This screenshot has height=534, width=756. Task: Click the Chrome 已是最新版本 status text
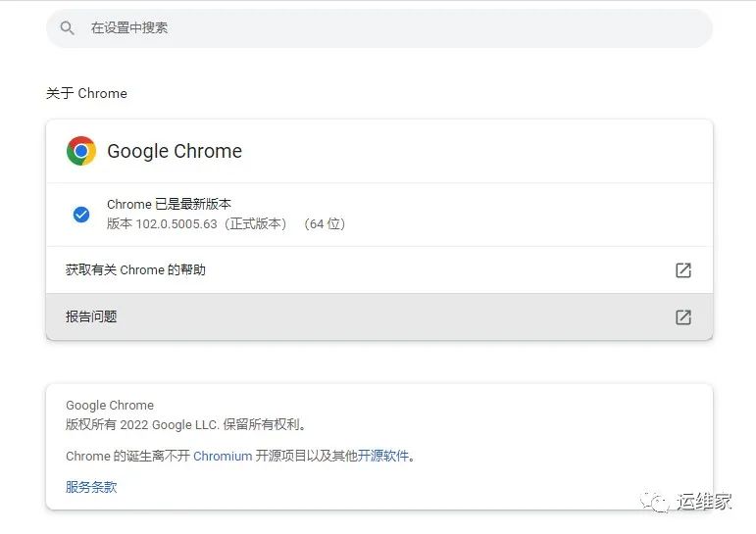point(169,204)
